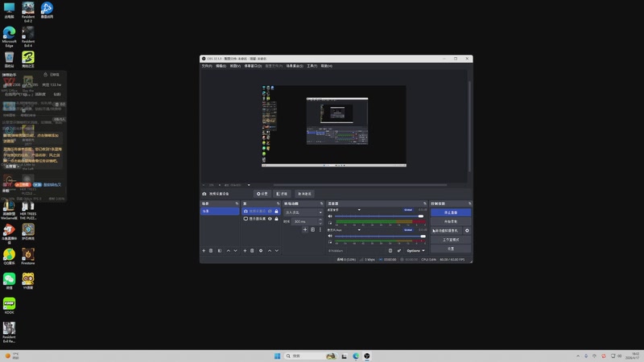Adjust the desktop audio volume slider
Viewport: 644px width, 362px height.
pyautogui.click(x=420, y=216)
